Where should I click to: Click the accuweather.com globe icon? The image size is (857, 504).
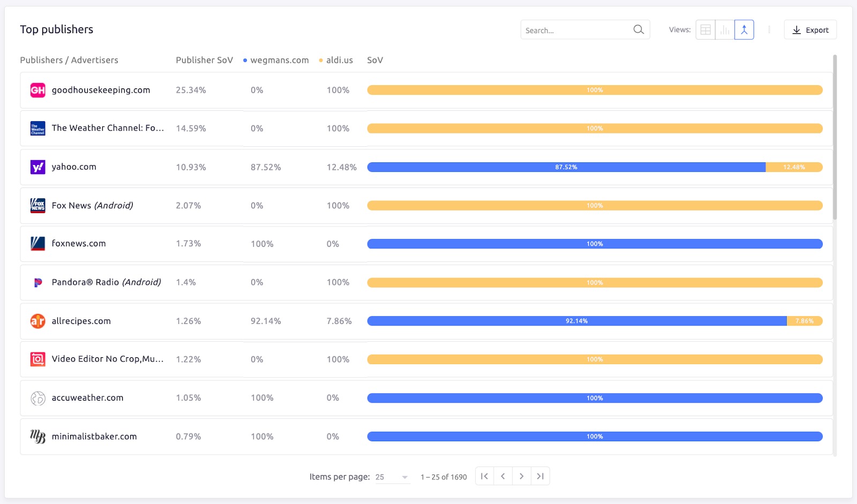[x=37, y=398]
